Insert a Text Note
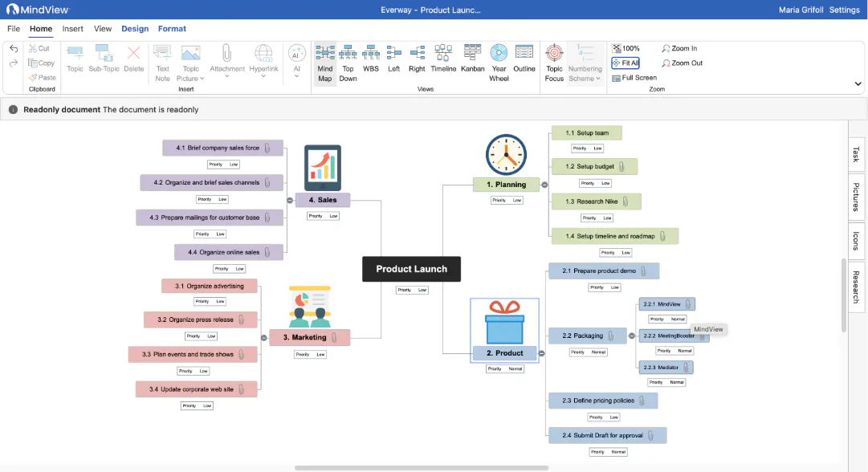Image resolution: width=868 pixels, height=472 pixels. coord(162,63)
